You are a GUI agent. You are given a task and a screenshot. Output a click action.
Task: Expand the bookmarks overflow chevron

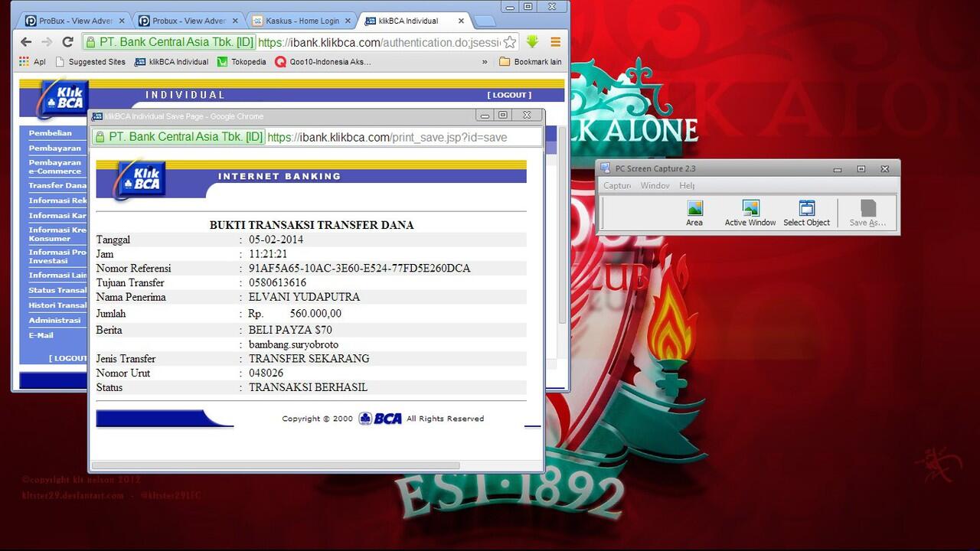(x=484, y=62)
